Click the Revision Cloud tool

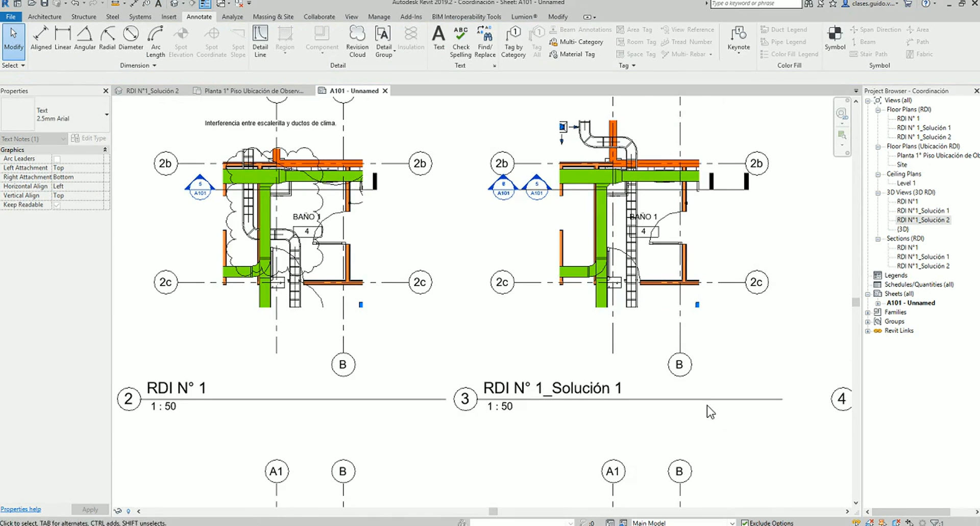click(x=357, y=41)
